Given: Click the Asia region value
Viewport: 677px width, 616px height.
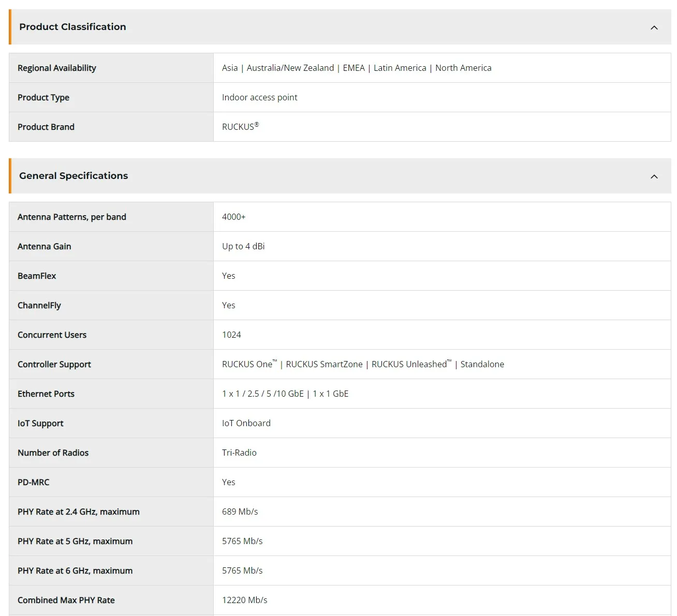Looking at the screenshot, I should pyautogui.click(x=230, y=68).
